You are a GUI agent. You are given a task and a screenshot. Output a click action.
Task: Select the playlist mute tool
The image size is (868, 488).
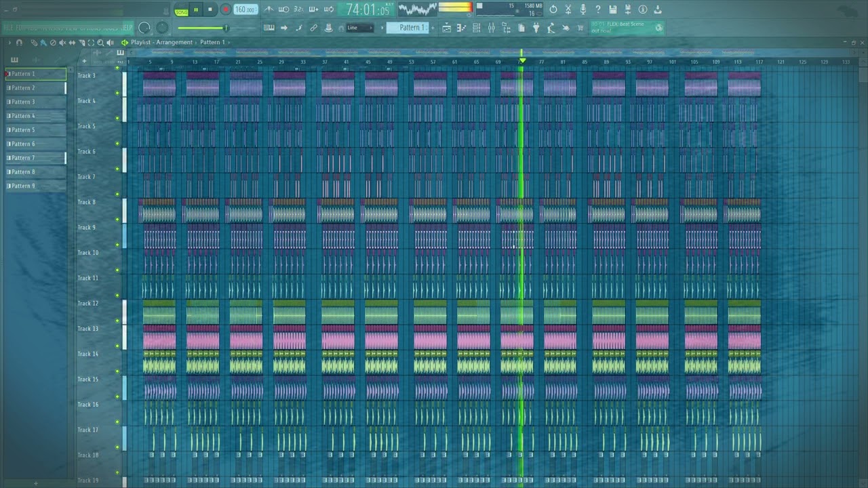[62, 42]
